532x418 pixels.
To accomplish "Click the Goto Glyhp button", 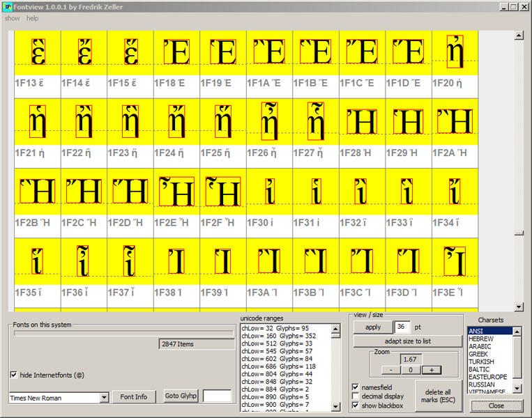I will [x=181, y=396].
